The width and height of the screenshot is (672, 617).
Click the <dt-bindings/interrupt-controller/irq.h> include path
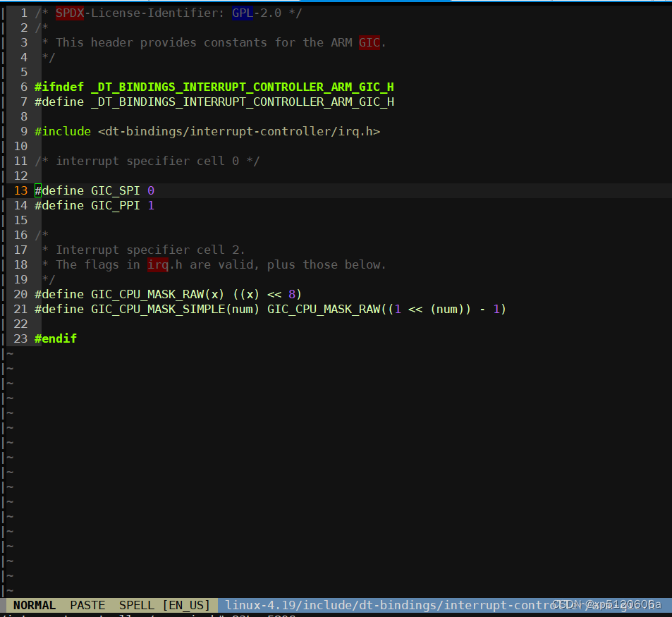(x=239, y=132)
